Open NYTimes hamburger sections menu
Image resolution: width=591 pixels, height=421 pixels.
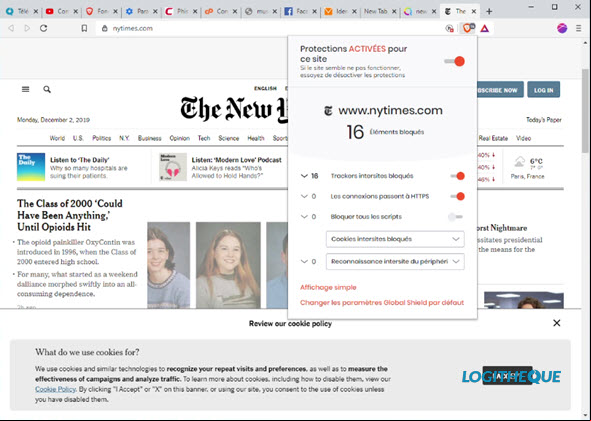26,89
